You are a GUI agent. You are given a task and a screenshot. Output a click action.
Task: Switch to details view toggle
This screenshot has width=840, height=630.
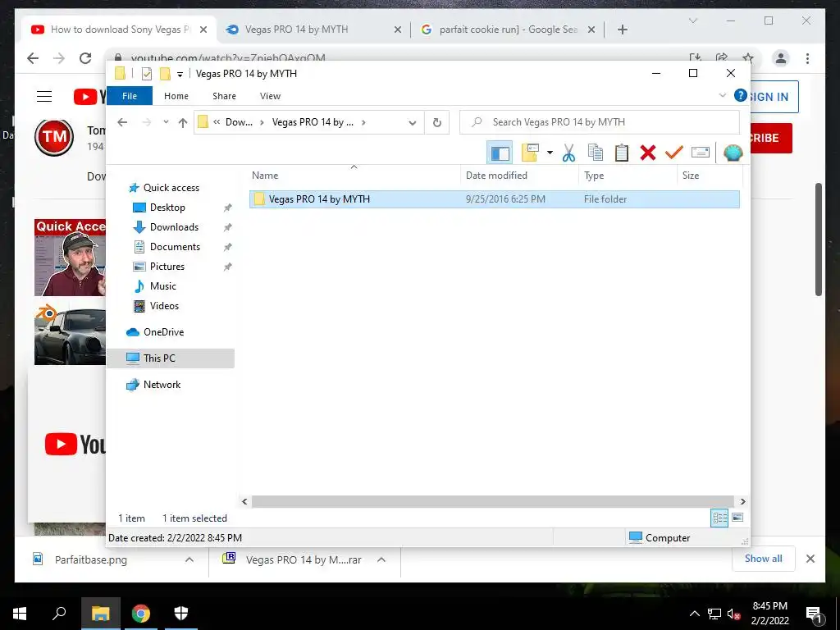[719, 518]
